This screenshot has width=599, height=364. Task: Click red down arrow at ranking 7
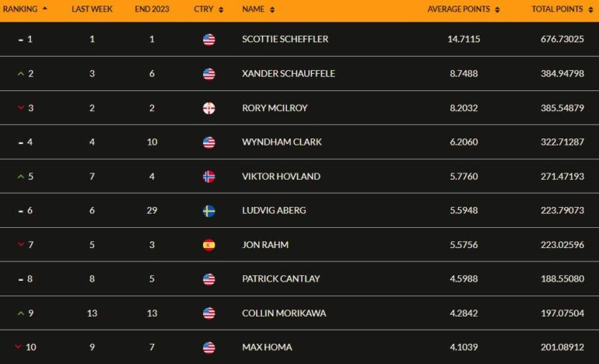21,244
